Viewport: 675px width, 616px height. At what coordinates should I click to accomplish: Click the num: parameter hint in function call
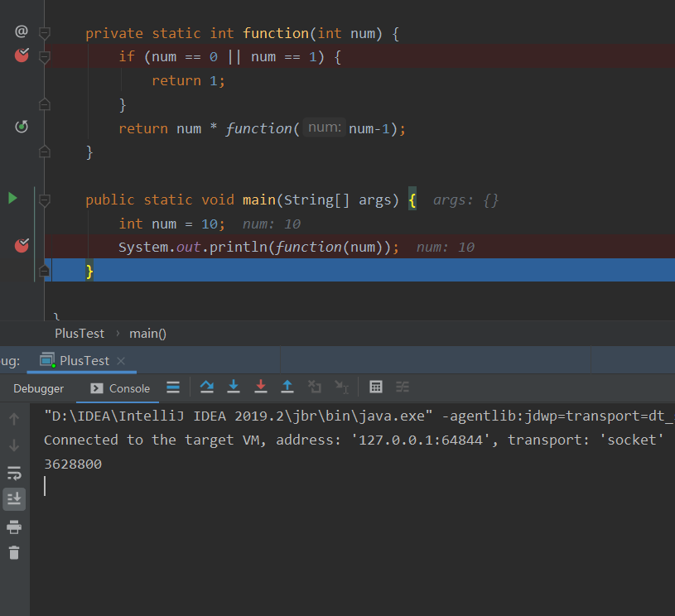click(324, 128)
